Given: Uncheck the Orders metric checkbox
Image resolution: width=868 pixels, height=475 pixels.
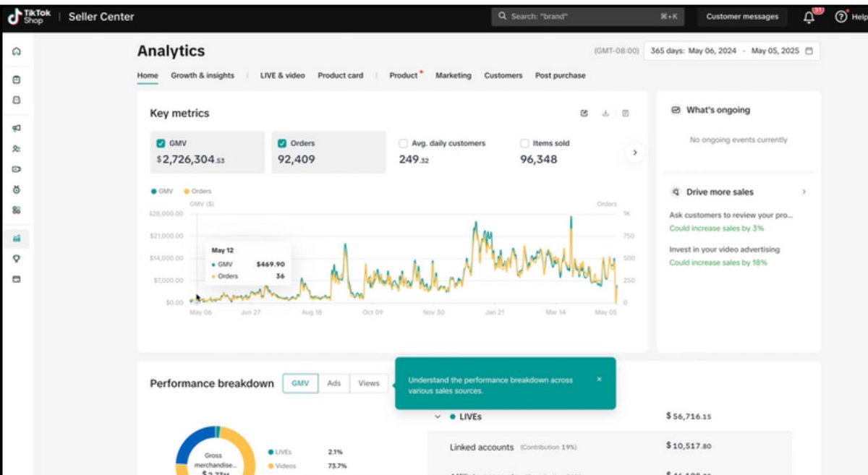Looking at the screenshot, I should click(x=282, y=143).
